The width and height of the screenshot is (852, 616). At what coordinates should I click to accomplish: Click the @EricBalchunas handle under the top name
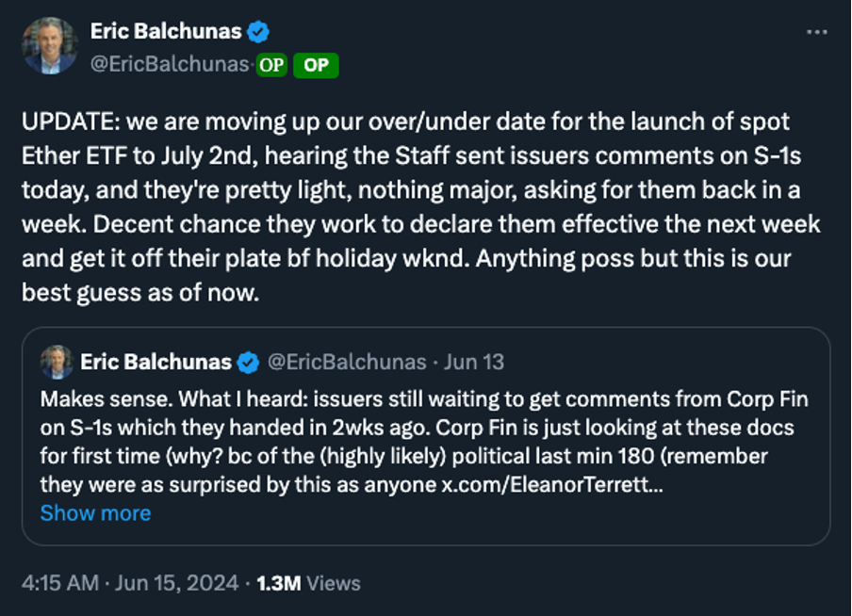click(170, 65)
